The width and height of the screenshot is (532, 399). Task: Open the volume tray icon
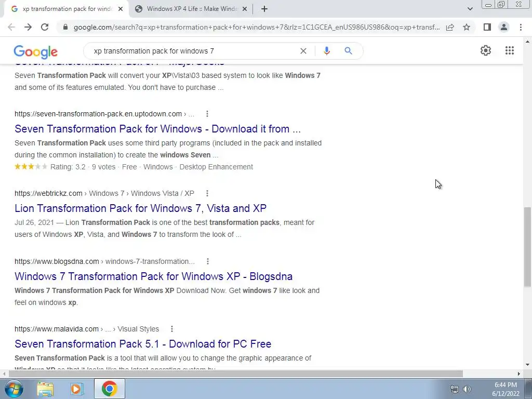[467, 389]
